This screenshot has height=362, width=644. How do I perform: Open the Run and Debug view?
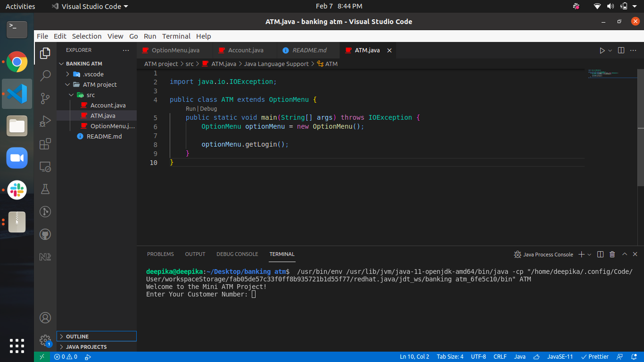coord(45,121)
